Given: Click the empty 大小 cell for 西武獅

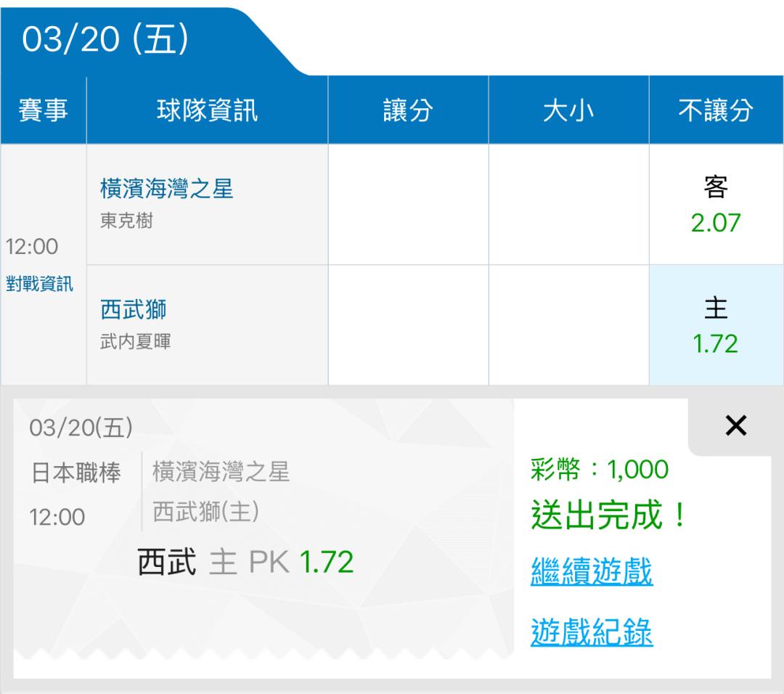Looking at the screenshot, I should (x=568, y=325).
